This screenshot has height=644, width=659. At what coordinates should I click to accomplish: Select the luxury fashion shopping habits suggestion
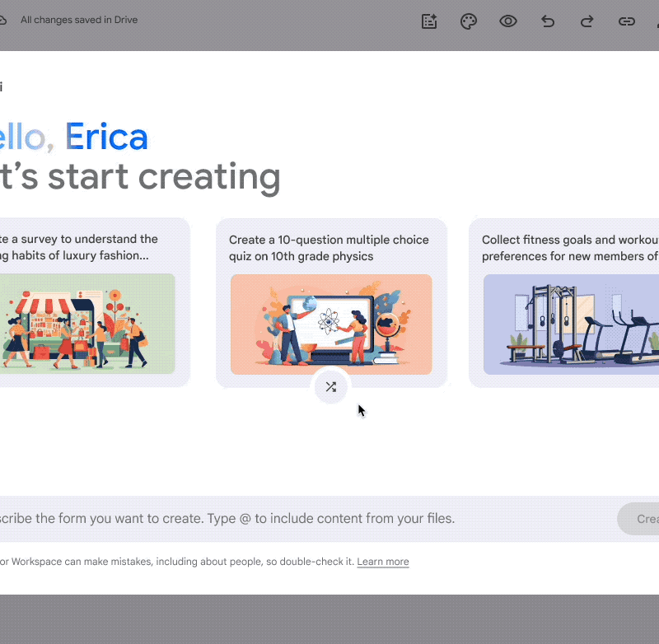click(78, 248)
